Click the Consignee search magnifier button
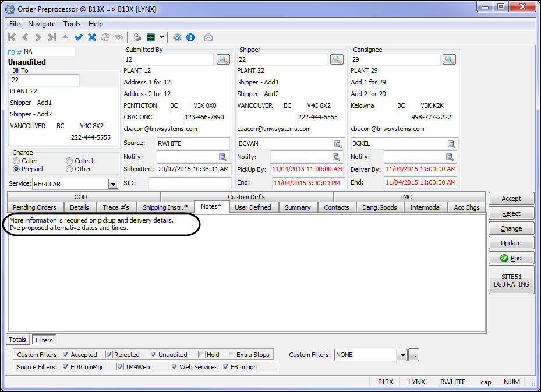Image resolution: width=541 pixels, height=392 pixels. (448, 59)
